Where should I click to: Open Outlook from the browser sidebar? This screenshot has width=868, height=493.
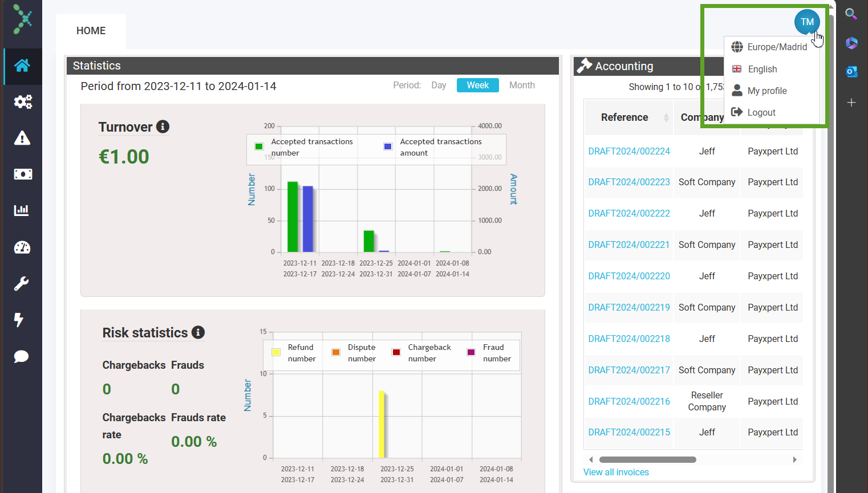pyautogui.click(x=851, y=71)
